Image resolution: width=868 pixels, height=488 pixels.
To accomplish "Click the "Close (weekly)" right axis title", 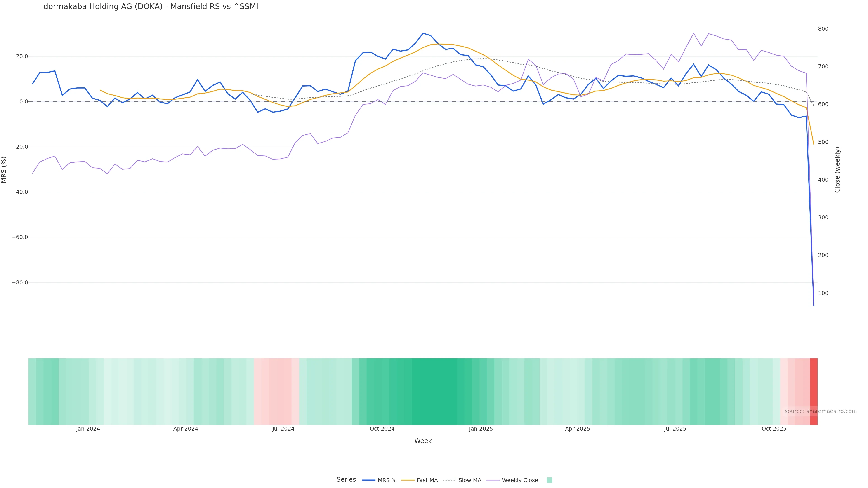I will click(x=837, y=170).
